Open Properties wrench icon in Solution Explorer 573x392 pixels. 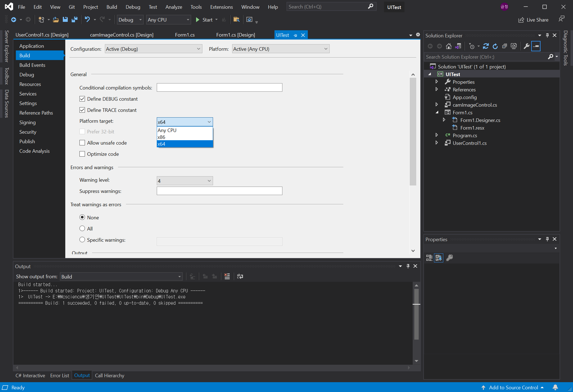coord(527,46)
